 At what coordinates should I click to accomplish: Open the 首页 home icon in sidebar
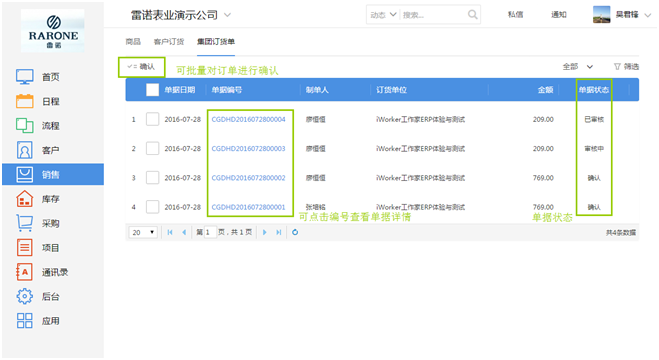[24, 77]
